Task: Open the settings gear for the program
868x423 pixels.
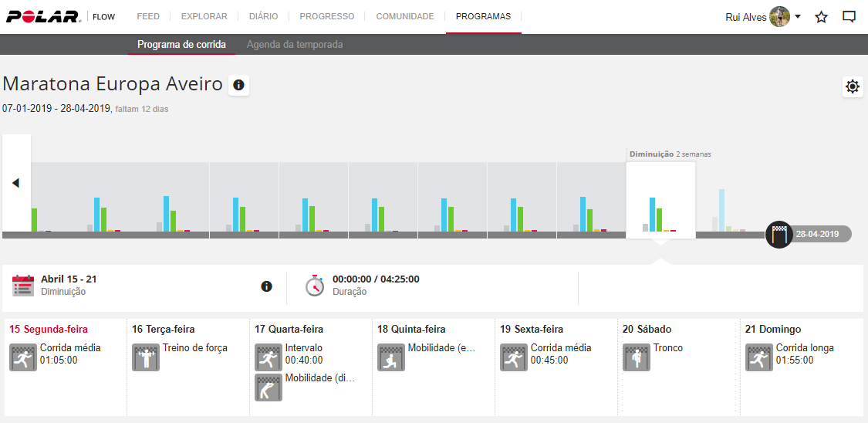Action: [x=852, y=86]
